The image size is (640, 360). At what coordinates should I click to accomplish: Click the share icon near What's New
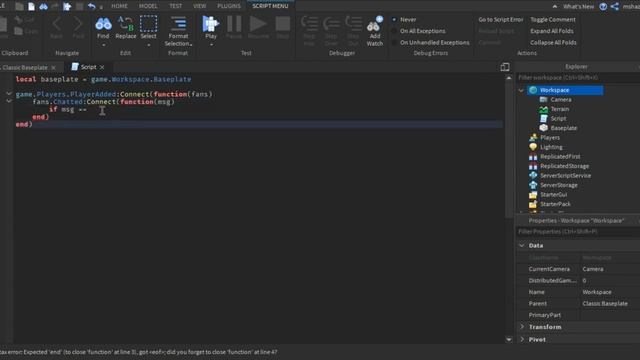615,6
